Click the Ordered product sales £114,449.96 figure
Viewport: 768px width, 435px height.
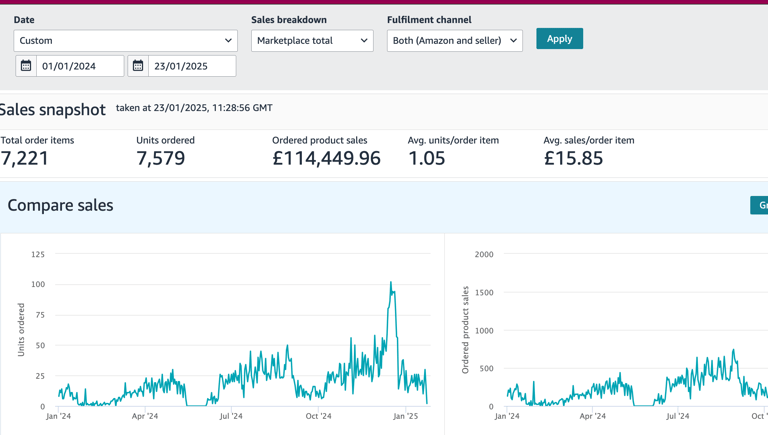pyautogui.click(x=326, y=158)
